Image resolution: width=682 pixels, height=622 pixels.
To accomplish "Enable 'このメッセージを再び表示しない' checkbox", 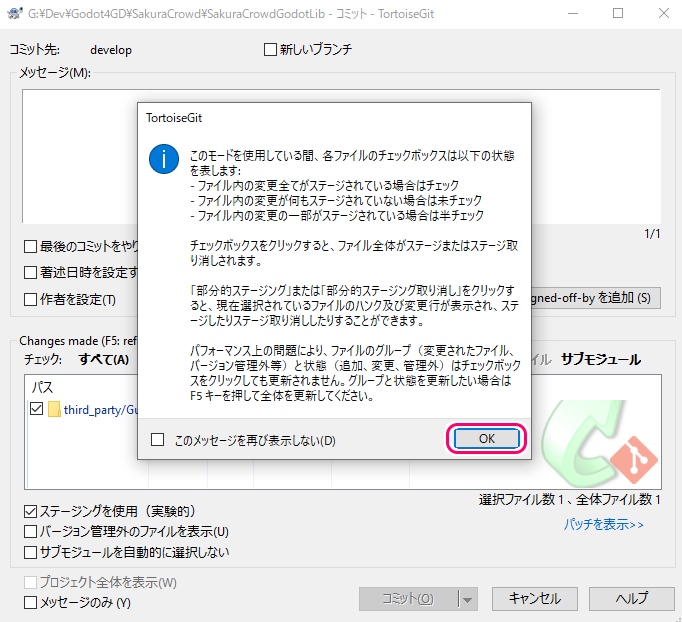I will (158, 440).
